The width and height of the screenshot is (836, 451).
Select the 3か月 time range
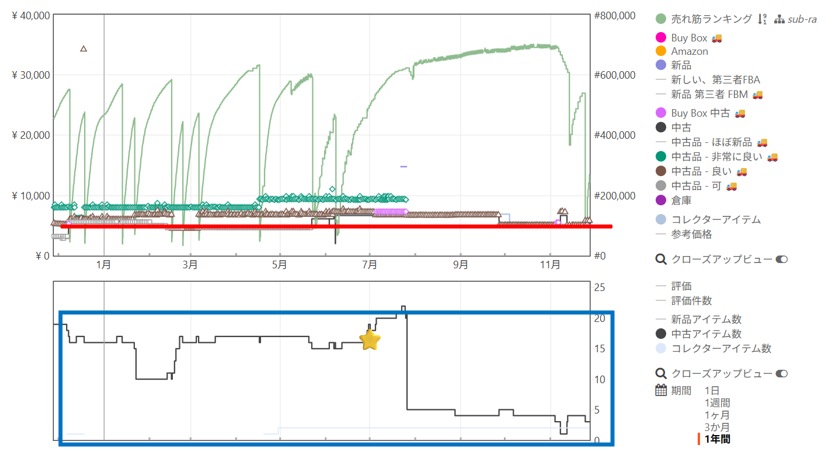[x=716, y=426]
